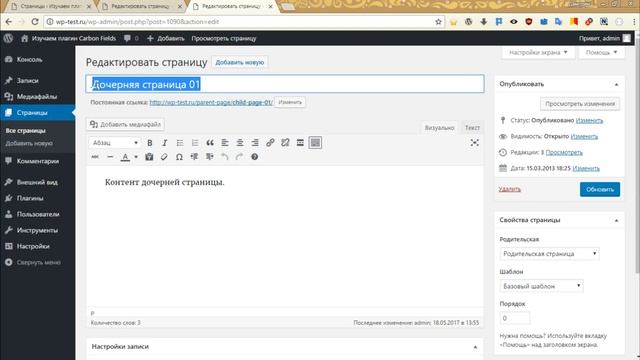This screenshot has width=640, height=360.
Task: Click the Обновить update button
Action: [x=600, y=189]
